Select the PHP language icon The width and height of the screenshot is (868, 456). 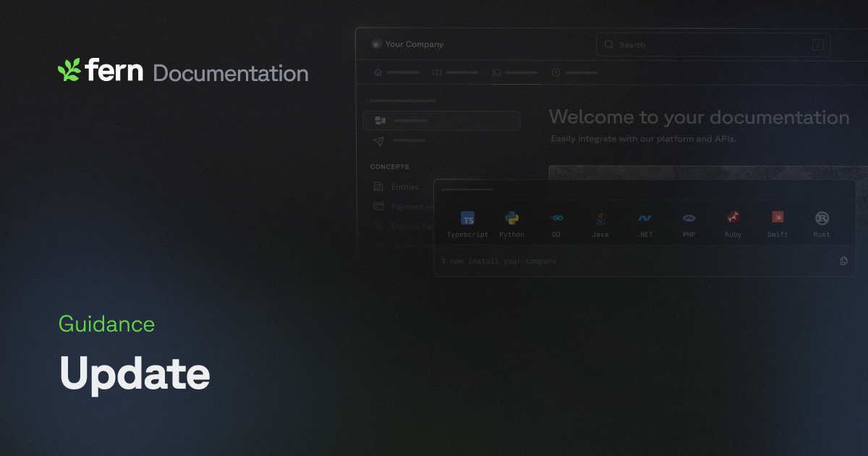coord(689,218)
